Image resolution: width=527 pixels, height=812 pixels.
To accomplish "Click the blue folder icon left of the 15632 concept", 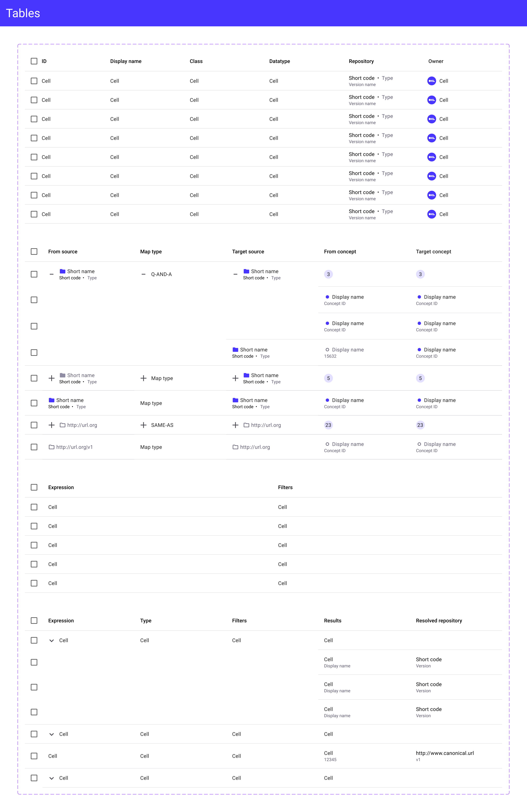I will 235,350.
